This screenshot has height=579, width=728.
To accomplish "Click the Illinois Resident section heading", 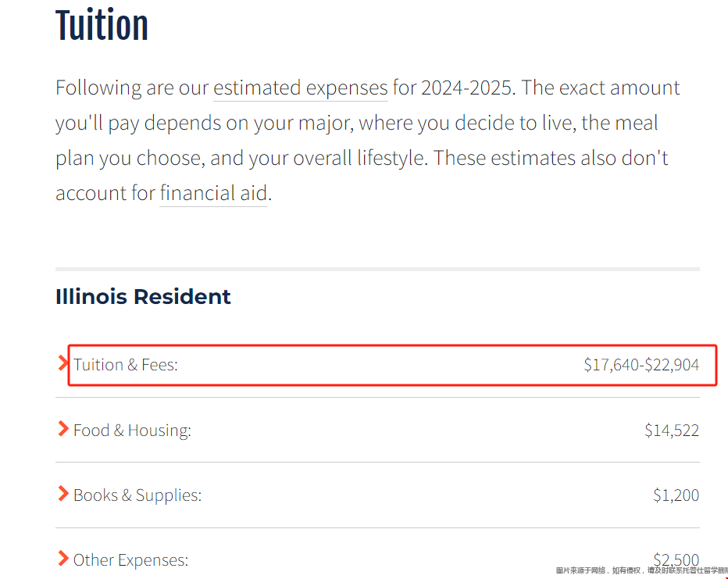I will click(x=143, y=297).
